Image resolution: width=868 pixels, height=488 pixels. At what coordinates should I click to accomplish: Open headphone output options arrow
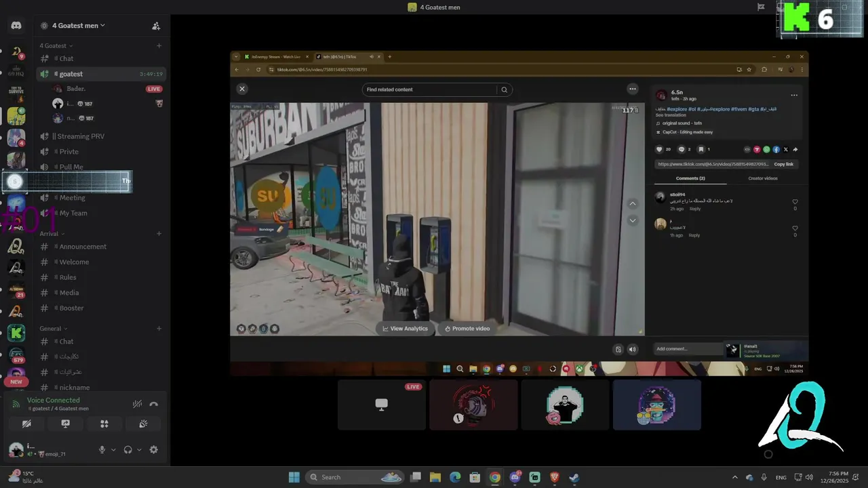(x=139, y=449)
